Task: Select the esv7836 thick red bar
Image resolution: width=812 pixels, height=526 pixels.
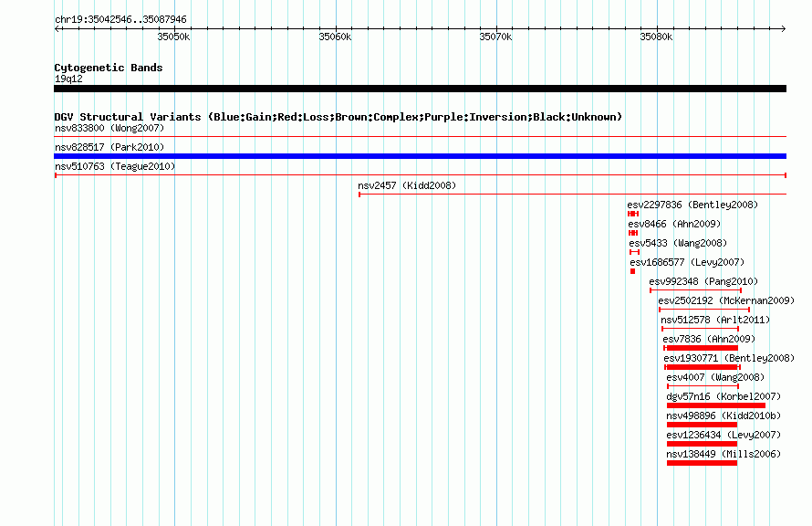Action: [702, 348]
